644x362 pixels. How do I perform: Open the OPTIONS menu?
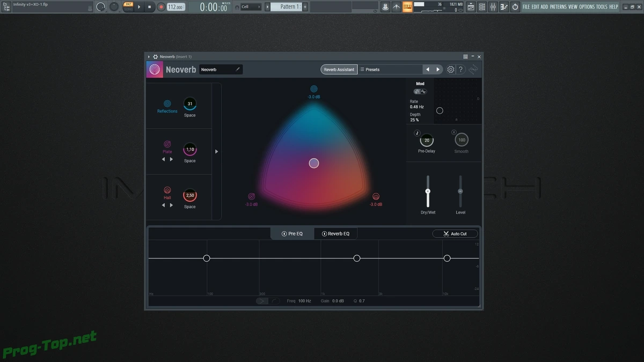tap(587, 7)
